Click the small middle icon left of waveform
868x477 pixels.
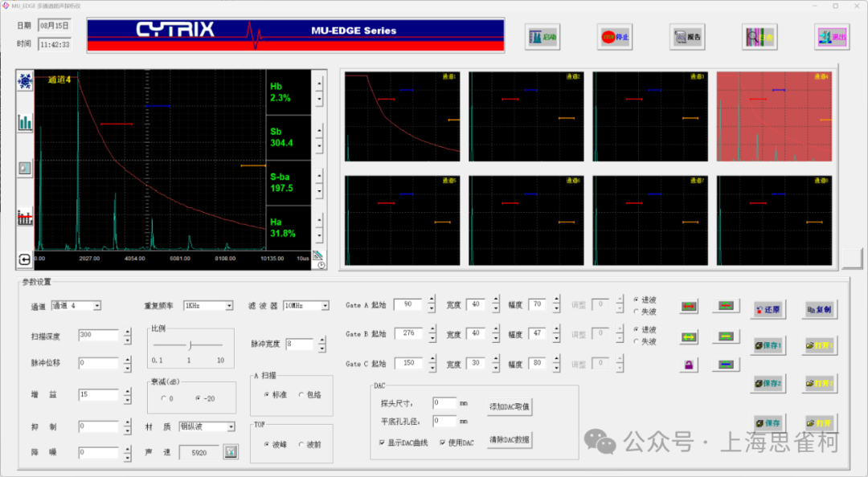[x=24, y=168]
